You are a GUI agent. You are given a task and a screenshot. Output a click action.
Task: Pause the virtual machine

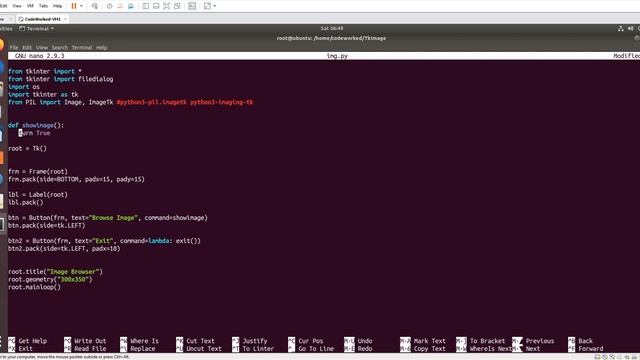74,6
